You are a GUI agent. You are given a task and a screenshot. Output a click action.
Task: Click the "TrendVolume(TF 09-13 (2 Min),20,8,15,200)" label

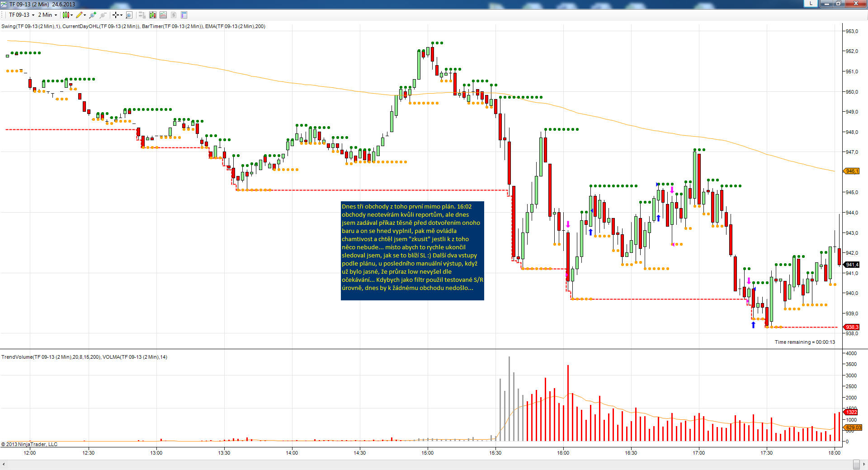pyautogui.click(x=51, y=357)
